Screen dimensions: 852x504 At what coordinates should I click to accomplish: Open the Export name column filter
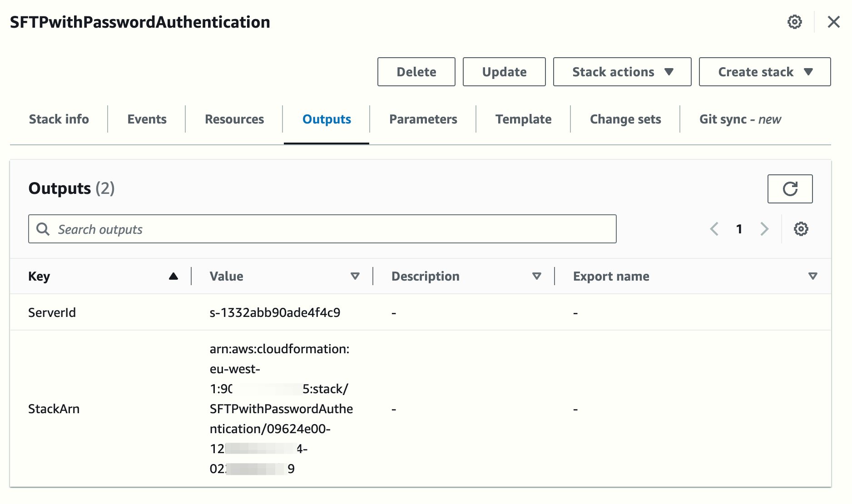point(812,276)
